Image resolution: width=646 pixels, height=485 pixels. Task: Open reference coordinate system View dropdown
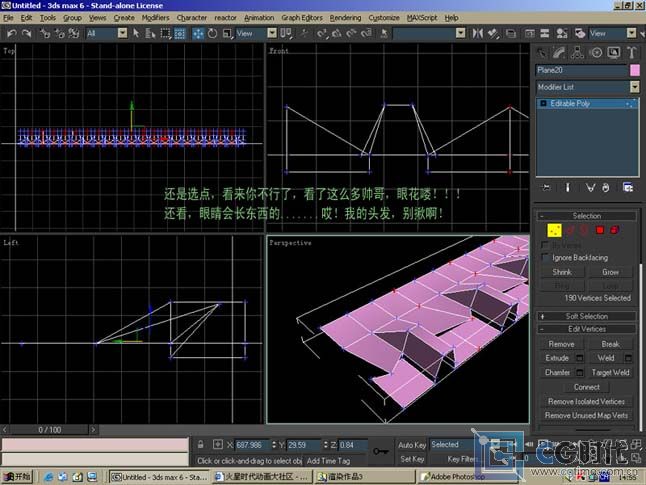[x=256, y=33]
